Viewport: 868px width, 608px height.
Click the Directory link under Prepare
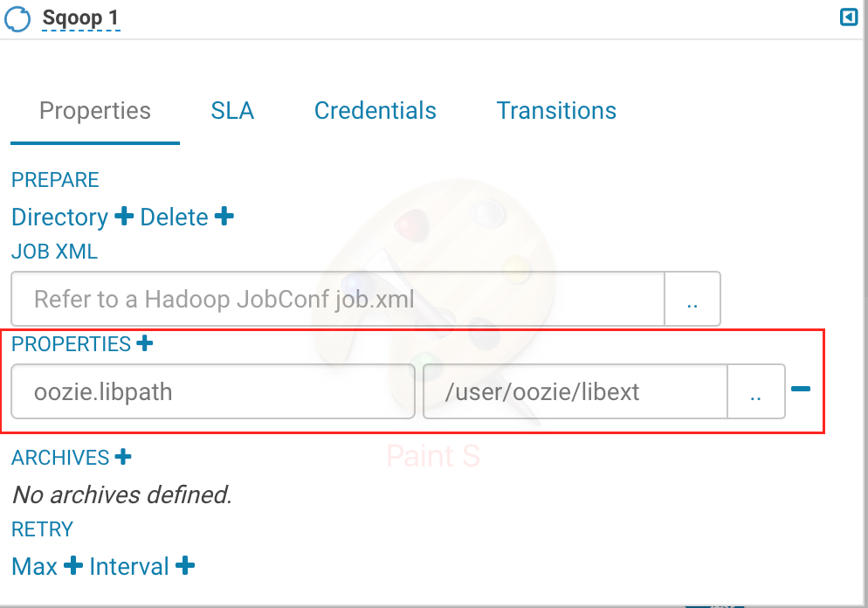(x=59, y=217)
